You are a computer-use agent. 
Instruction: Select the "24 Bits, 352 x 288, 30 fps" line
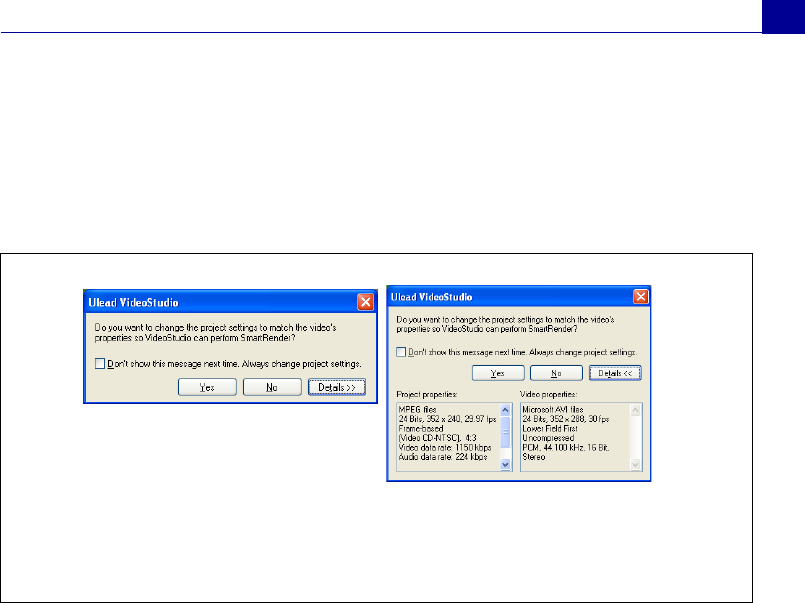565,419
